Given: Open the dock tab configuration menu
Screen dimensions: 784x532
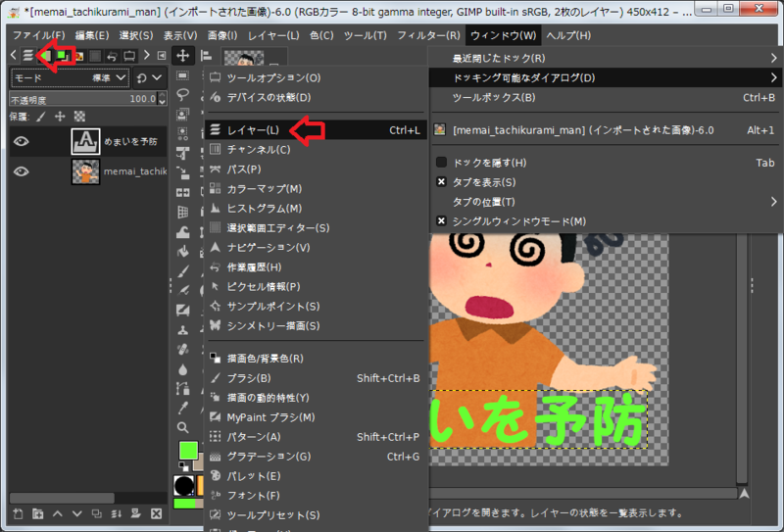Looking at the screenshot, I should click(x=162, y=56).
